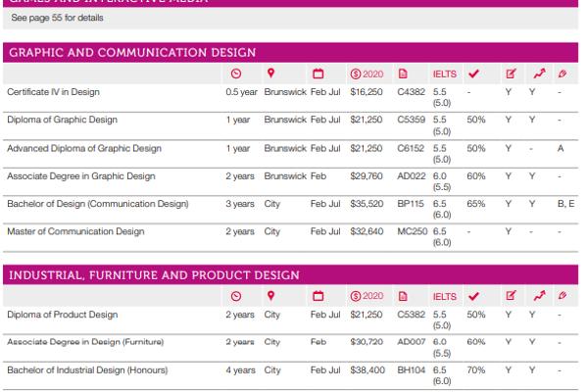The height and width of the screenshot is (392, 588).
Task: Click the calendar intake icon in Graphic Design table
Action: click(x=318, y=73)
